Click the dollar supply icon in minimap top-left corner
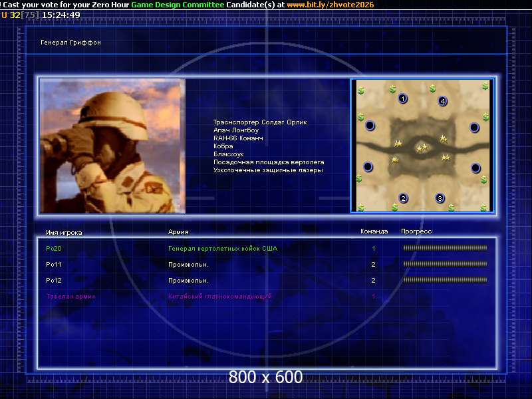This screenshot has width=532, height=399. click(x=361, y=90)
